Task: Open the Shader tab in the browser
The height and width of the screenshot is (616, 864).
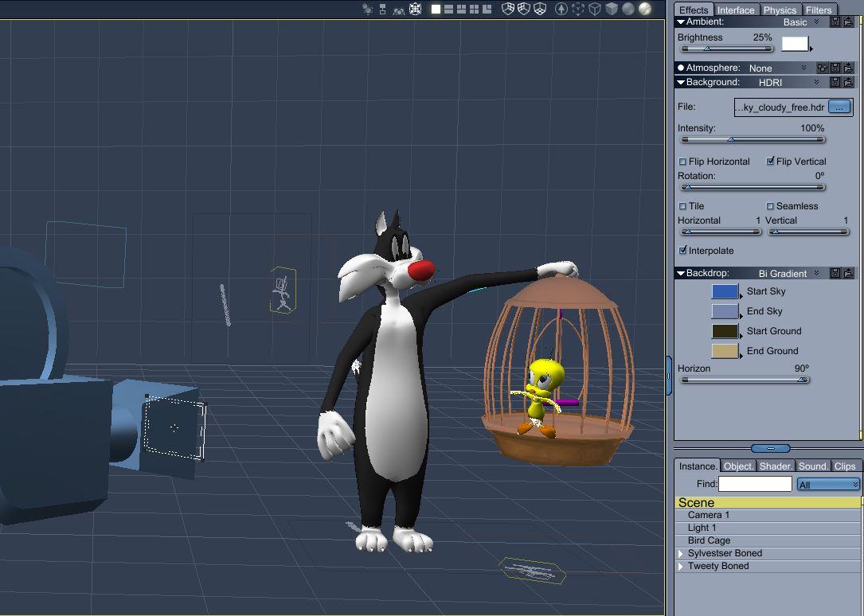Action: click(x=776, y=466)
